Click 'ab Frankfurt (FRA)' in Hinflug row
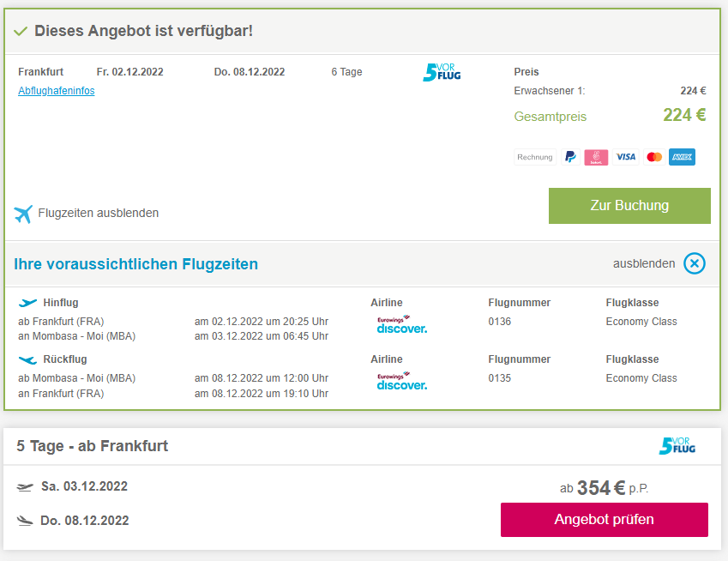The height and width of the screenshot is (561, 728). coord(61,322)
